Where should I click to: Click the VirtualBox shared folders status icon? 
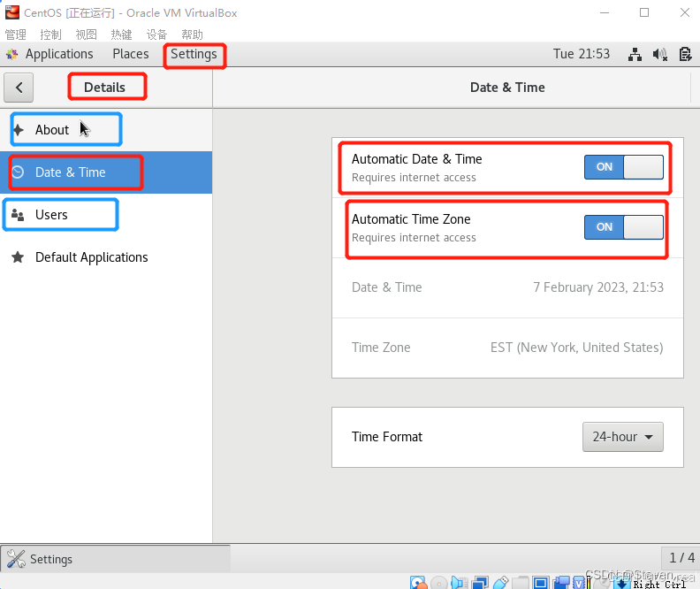[x=521, y=582]
